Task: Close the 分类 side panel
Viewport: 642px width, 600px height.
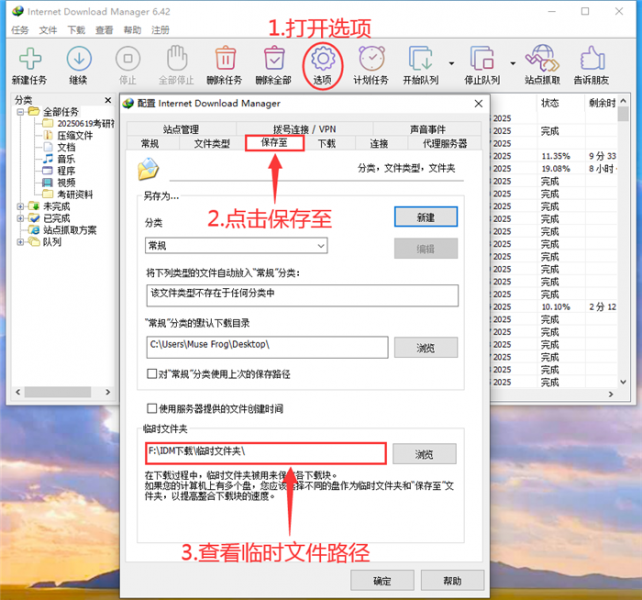Action: [x=108, y=100]
